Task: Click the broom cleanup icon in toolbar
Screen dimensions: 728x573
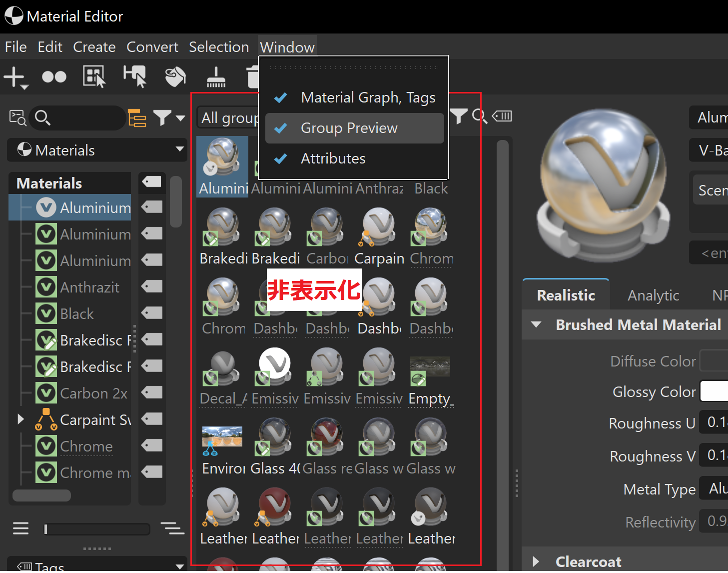Action: point(216,77)
